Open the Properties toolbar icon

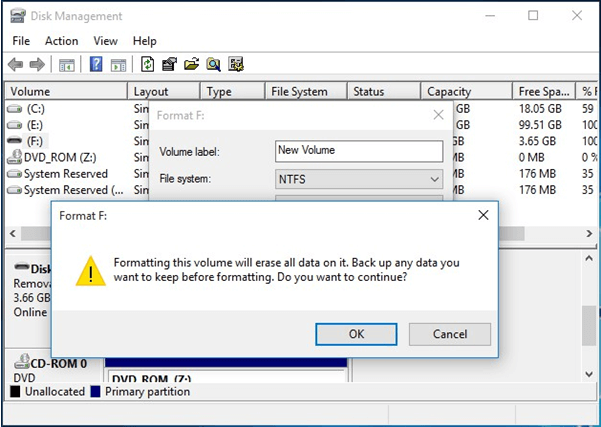[x=169, y=64]
